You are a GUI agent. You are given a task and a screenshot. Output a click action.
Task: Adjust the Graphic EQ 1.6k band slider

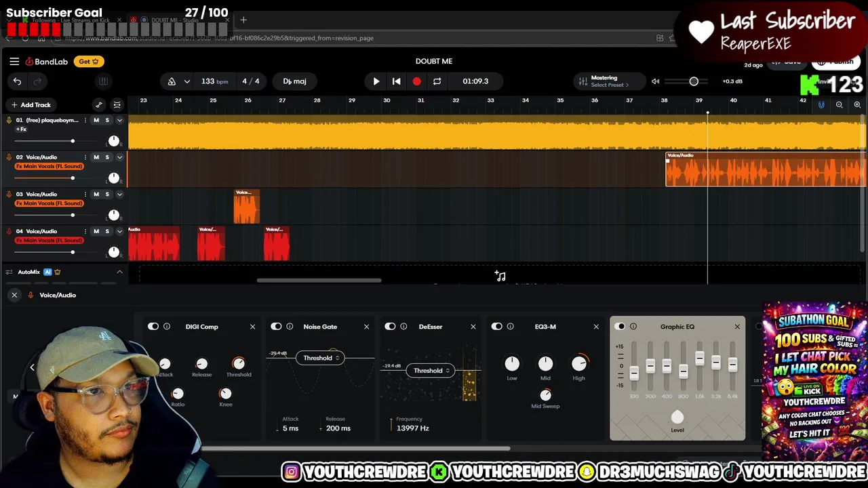pyautogui.click(x=699, y=359)
